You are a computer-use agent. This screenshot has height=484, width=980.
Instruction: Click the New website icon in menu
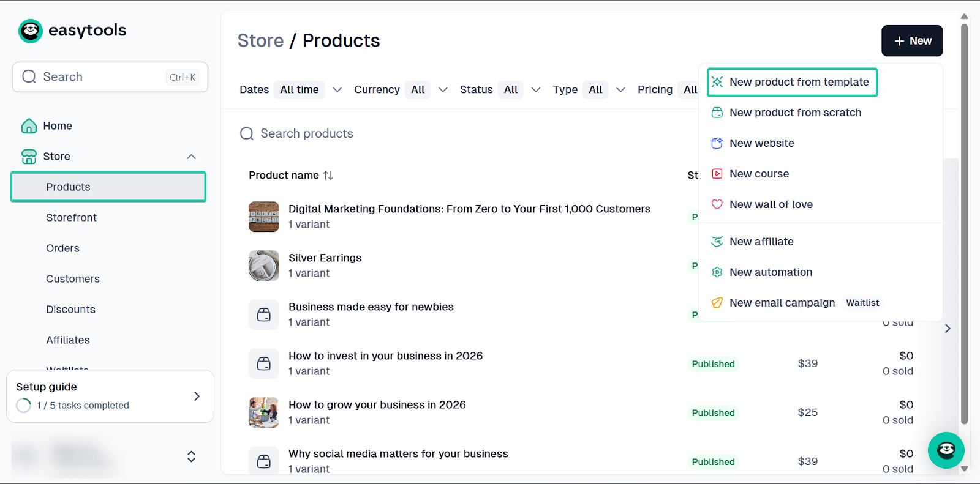point(717,143)
